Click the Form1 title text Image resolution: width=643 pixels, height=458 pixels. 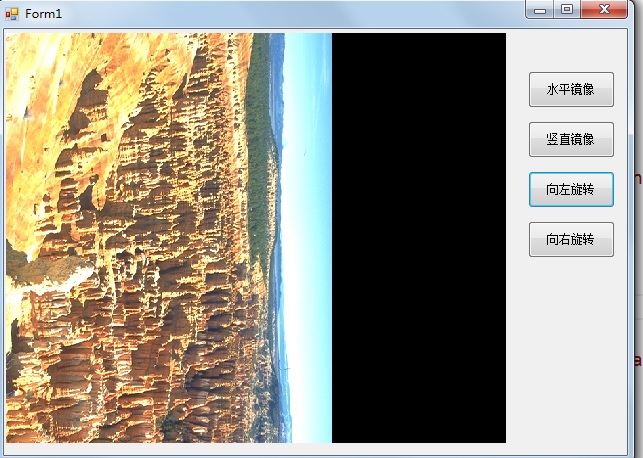(x=43, y=14)
